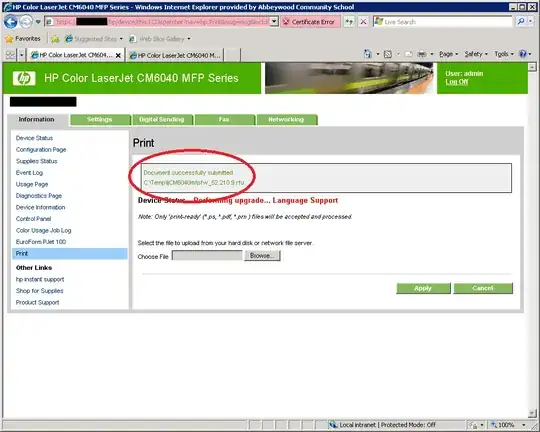The height and width of the screenshot is (432, 540).
Task: Click the scrollbar down arrow
Action: point(532,413)
